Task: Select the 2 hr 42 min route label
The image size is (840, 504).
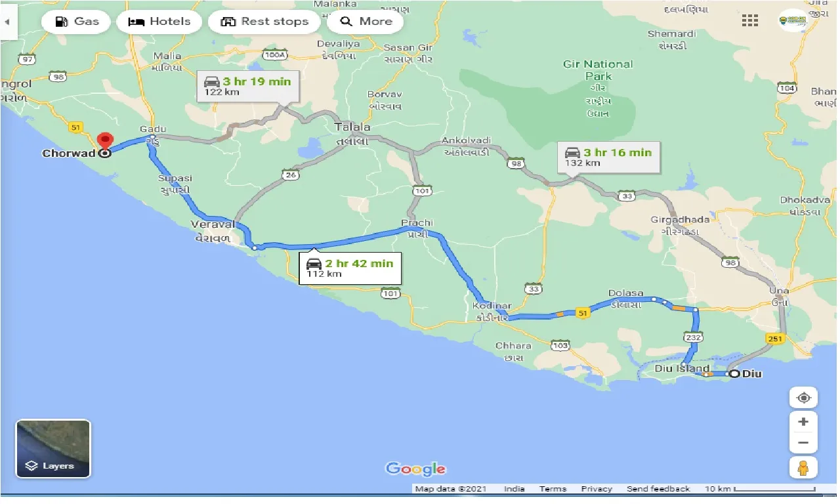Action: [x=350, y=268]
